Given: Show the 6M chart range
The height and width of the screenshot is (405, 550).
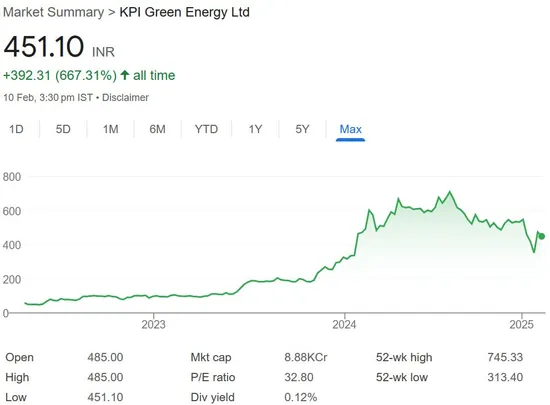Looking at the screenshot, I should tap(157, 129).
